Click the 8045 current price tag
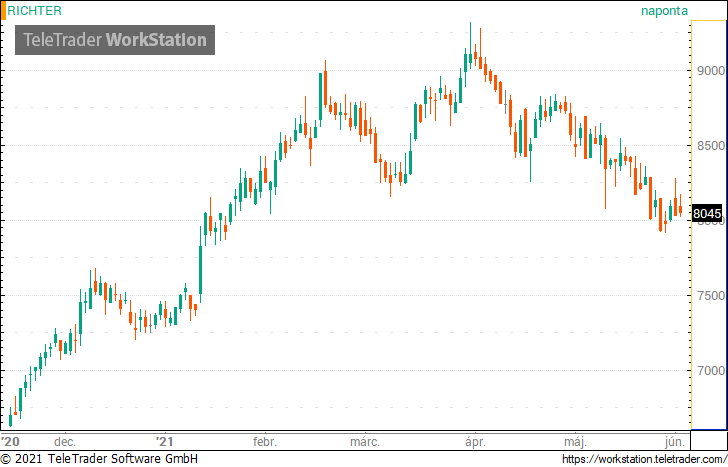728x467 pixels. click(x=707, y=214)
